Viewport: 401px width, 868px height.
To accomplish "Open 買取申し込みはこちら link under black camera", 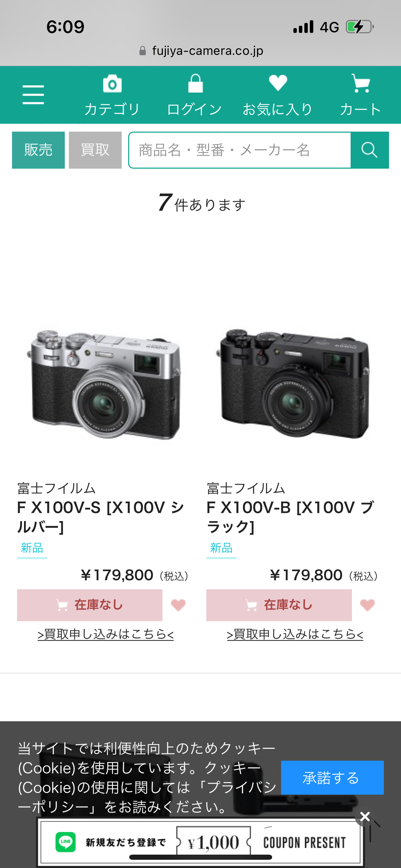I will tap(295, 634).
